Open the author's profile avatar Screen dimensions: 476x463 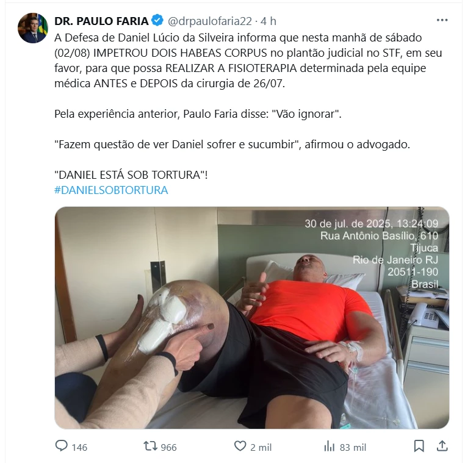[x=33, y=28]
